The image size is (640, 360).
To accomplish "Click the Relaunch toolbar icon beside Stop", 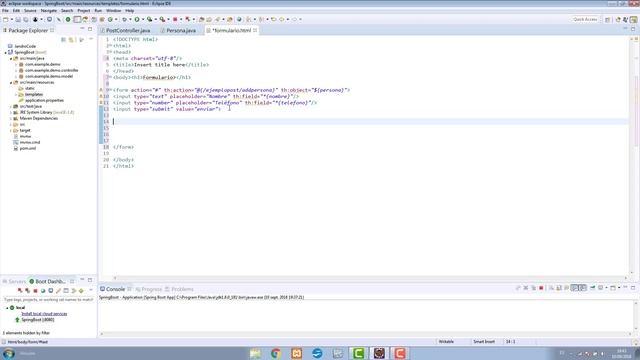I will coord(187,19).
